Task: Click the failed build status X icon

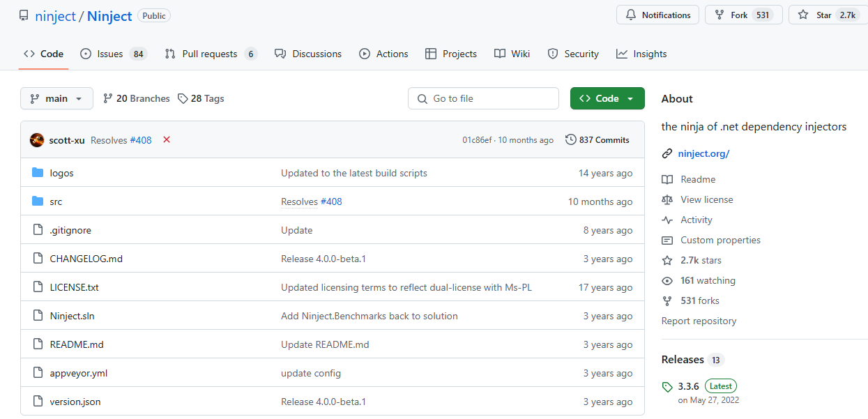Action: point(167,139)
